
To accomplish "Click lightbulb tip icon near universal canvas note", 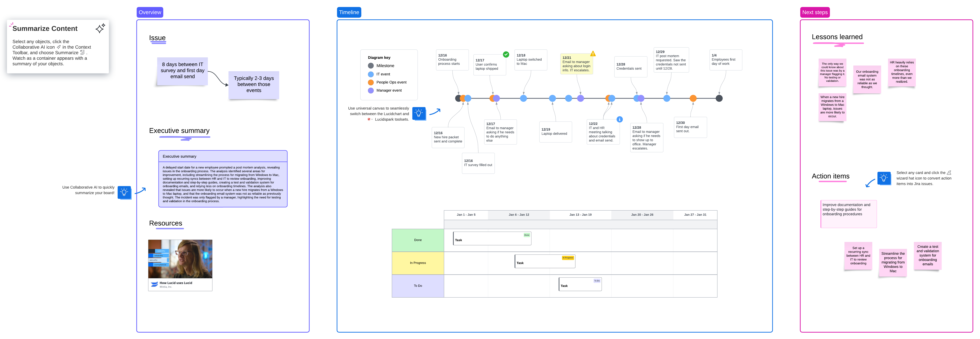I will coord(419,113).
